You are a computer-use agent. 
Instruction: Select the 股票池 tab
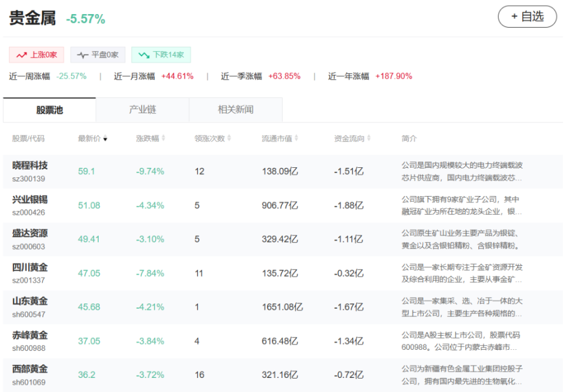click(49, 110)
